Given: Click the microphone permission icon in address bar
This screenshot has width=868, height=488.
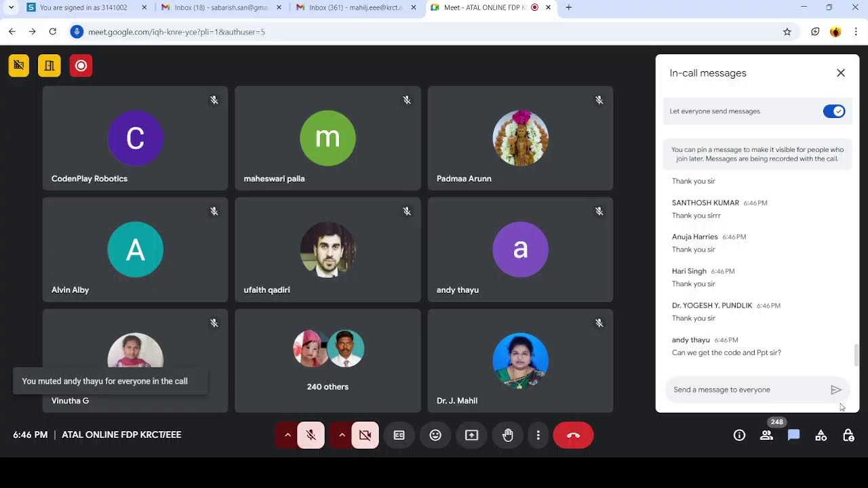Looking at the screenshot, I should pos(77,31).
